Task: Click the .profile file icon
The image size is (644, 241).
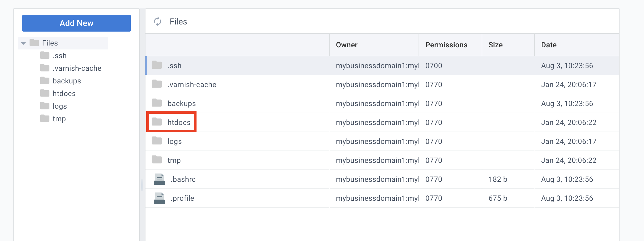Action: [x=159, y=198]
